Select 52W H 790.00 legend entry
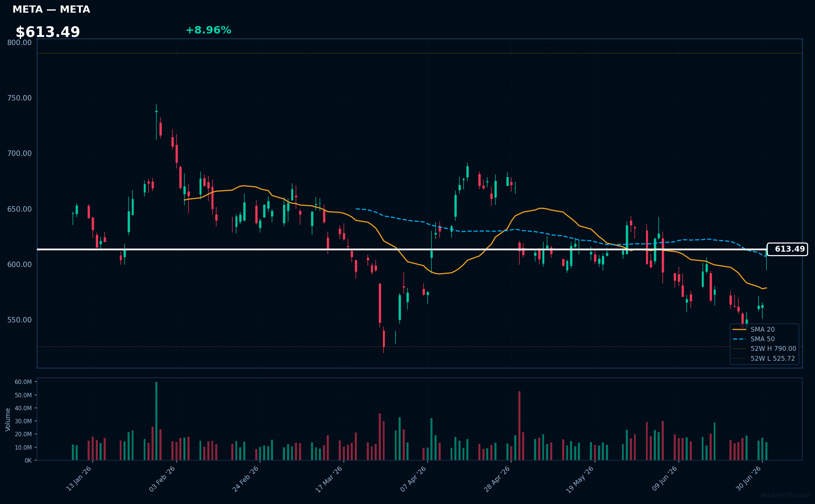Image resolution: width=815 pixels, height=504 pixels. (764, 349)
